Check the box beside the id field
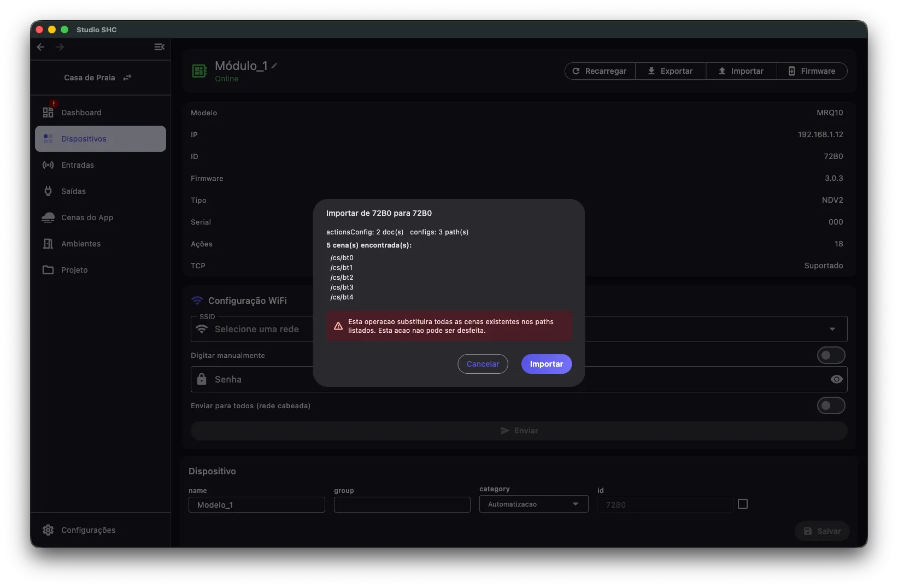Viewport: 898px width, 588px height. click(x=743, y=504)
